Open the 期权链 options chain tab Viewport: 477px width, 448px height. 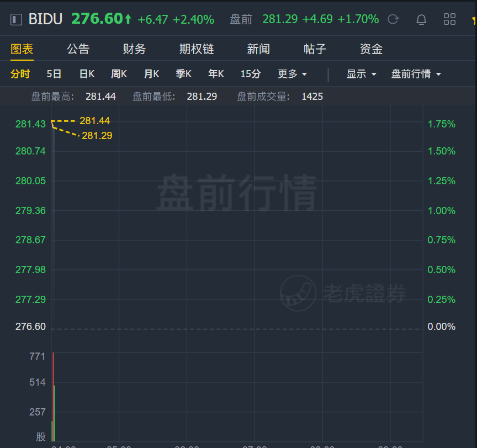(x=197, y=49)
